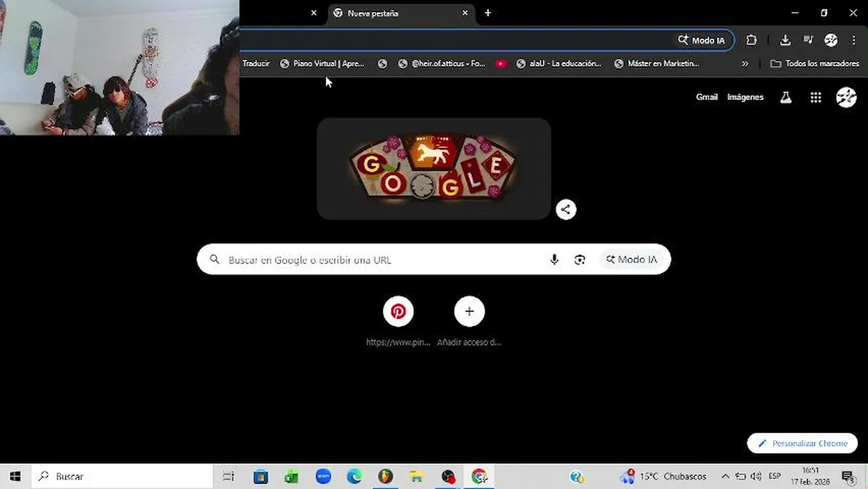This screenshot has width=868, height=489.
Task: Open the taskbar clock and date
Action: (x=810, y=476)
